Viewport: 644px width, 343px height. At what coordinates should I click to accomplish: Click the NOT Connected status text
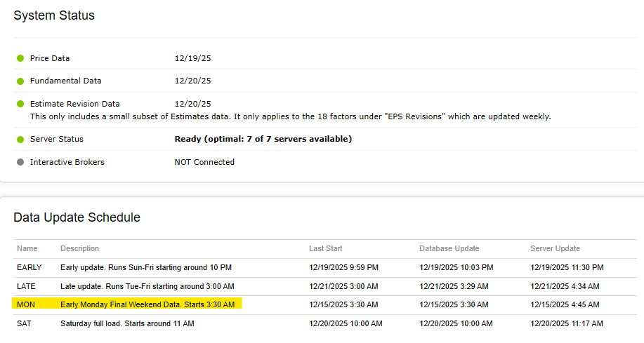[x=204, y=162]
